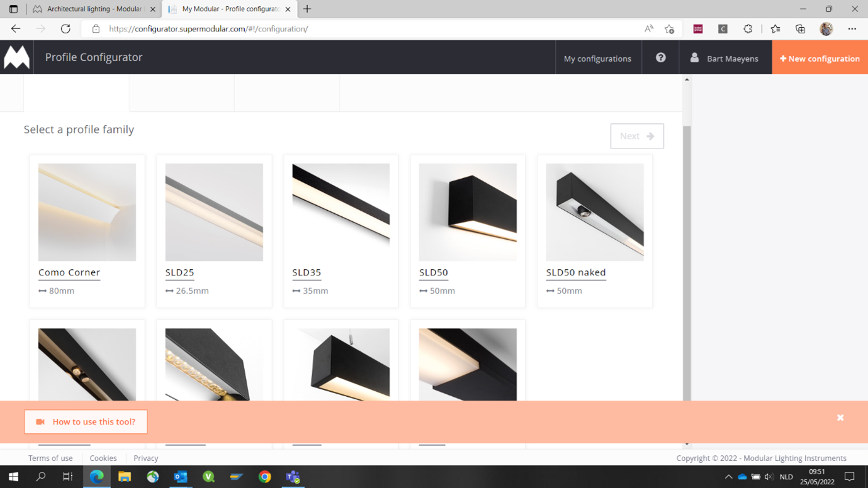Screen dimensions: 868x488
Task: Click the Next button
Action: 637,136
